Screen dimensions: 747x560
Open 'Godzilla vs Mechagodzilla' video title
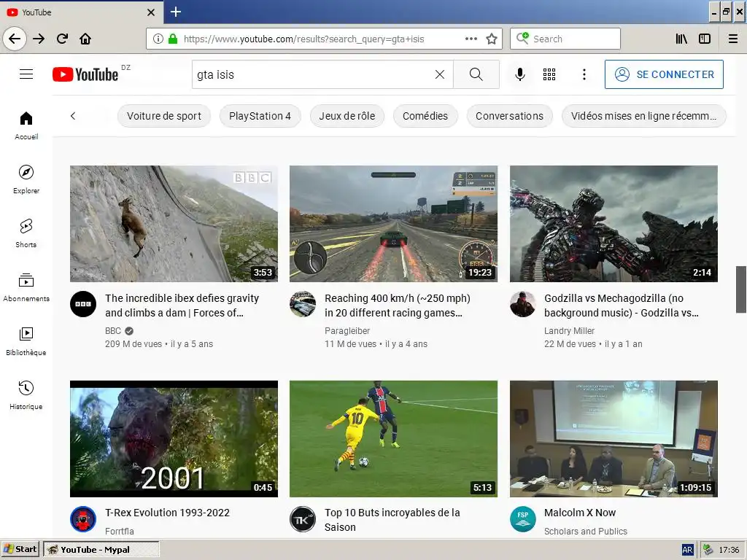(622, 306)
